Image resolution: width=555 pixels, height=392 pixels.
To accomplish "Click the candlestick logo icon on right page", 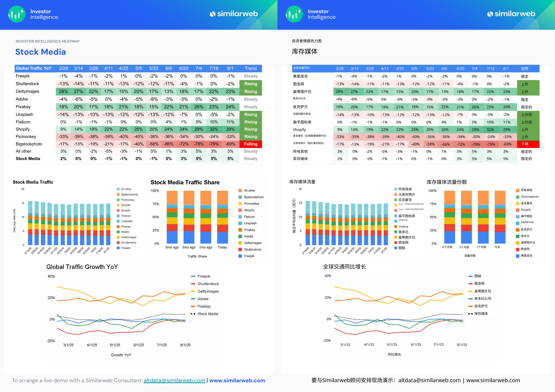I will click(294, 14).
